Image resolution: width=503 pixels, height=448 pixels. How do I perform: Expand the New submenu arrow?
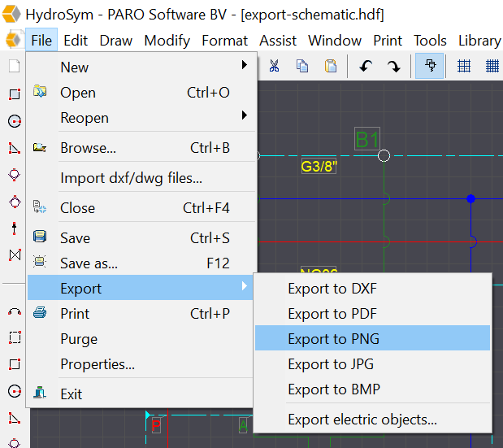point(245,65)
